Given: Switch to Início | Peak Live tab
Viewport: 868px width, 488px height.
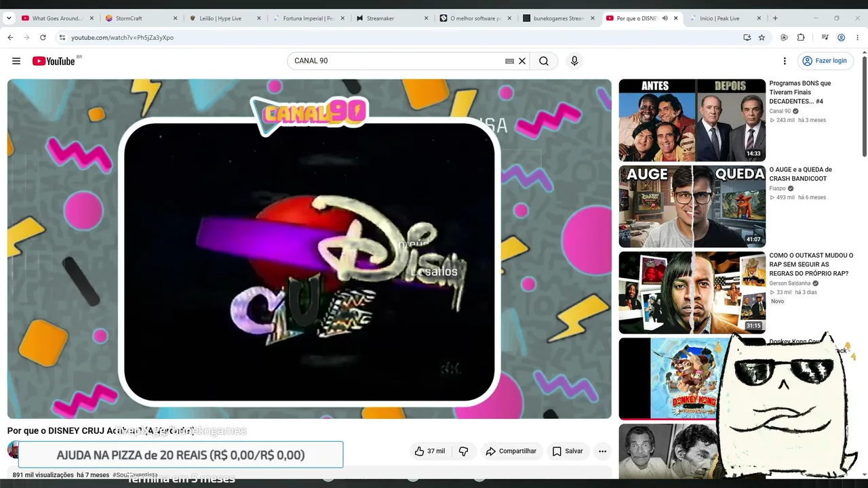Looking at the screenshot, I should pyautogui.click(x=724, y=18).
